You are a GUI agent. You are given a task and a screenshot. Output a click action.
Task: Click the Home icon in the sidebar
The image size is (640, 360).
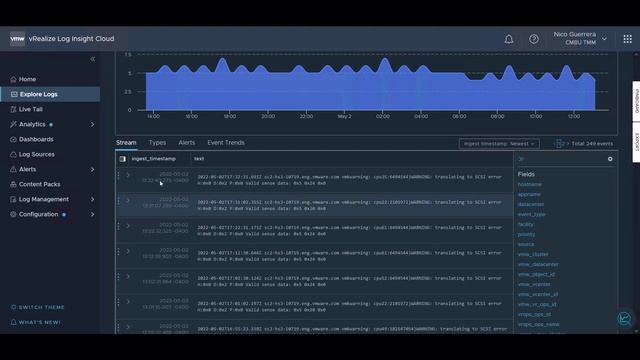tap(13, 79)
